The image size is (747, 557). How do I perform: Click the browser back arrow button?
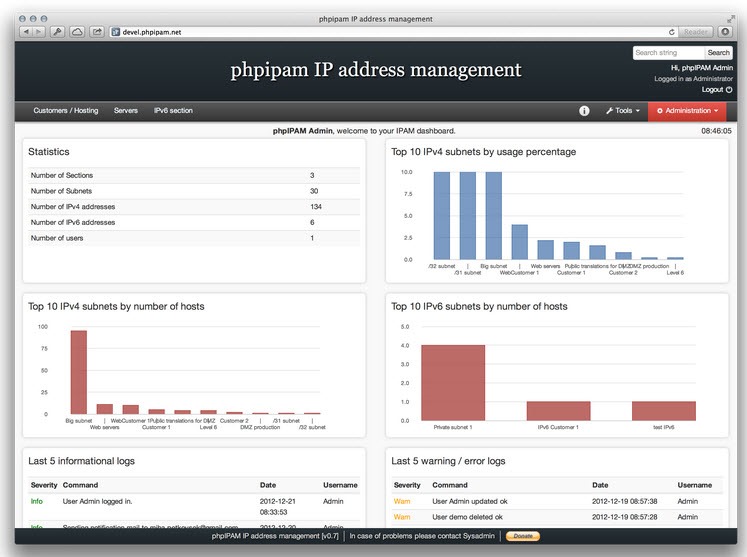pos(26,32)
